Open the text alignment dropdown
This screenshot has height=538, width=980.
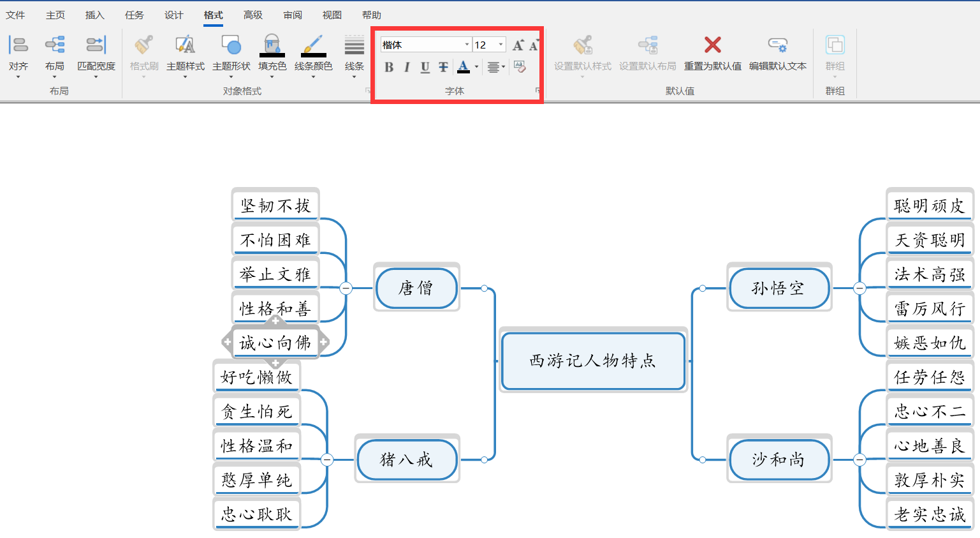496,67
